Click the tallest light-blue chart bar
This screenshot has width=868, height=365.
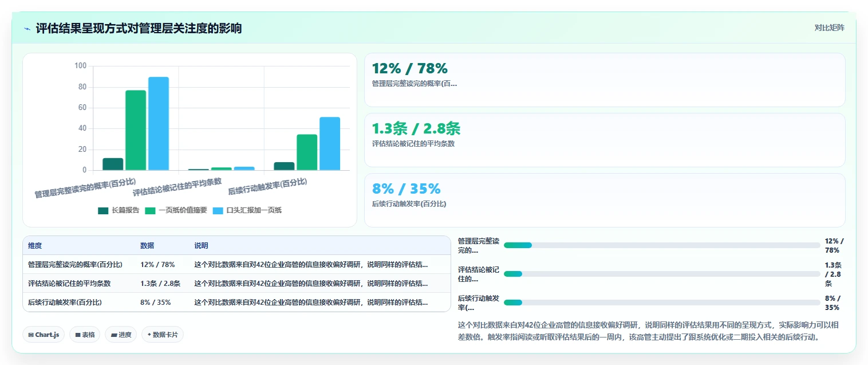point(159,123)
